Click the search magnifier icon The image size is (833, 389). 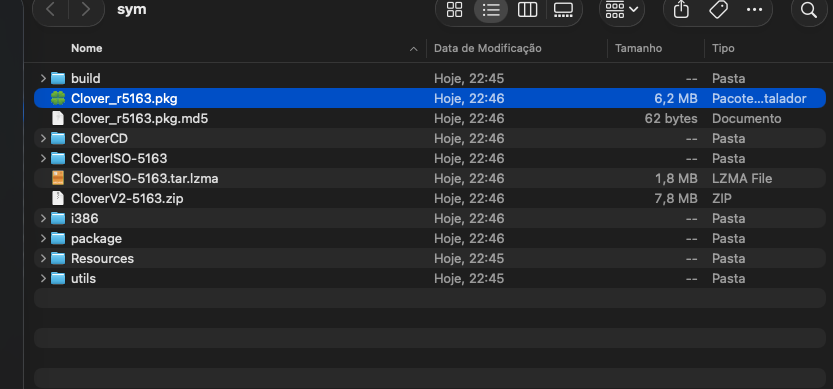click(x=809, y=10)
